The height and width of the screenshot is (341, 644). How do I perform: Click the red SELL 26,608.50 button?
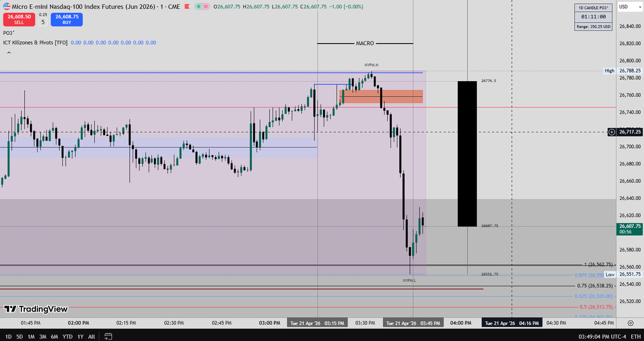(x=19, y=19)
